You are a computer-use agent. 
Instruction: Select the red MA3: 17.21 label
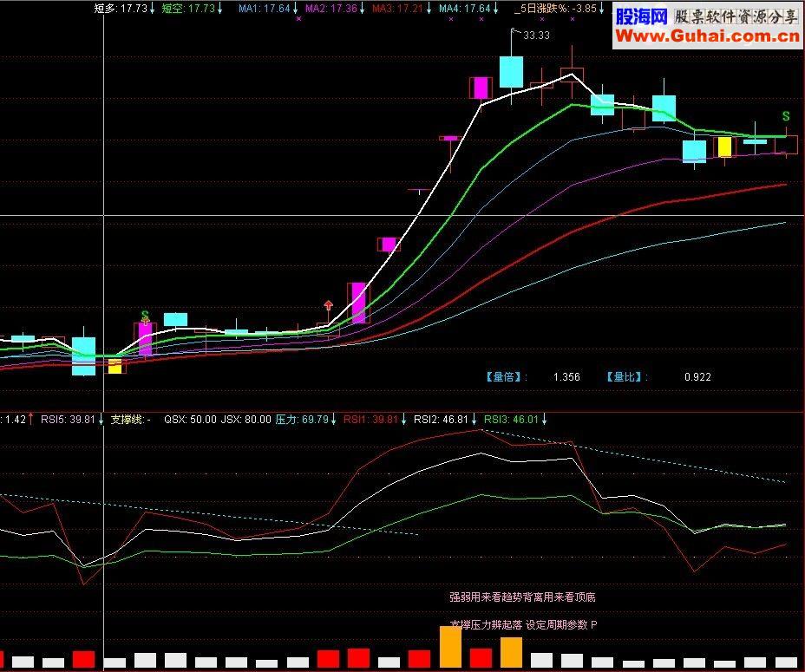(x=398, y=9)
